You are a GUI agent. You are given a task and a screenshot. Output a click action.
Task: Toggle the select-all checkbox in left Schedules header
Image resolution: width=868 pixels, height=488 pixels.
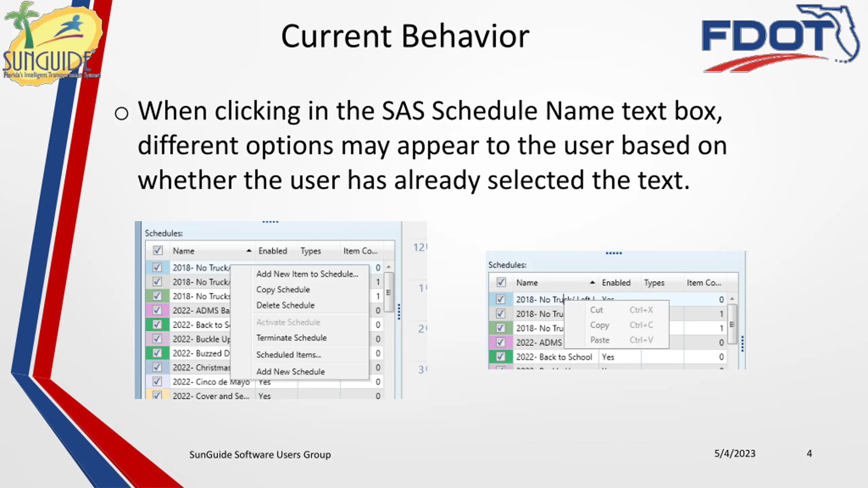158,250
